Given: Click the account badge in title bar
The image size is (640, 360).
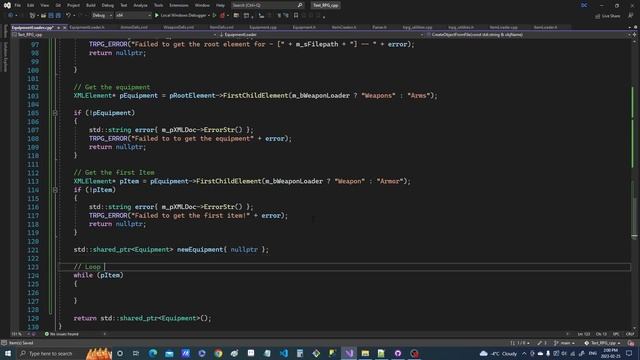Looking at the screenshot, I should (584, 5).
